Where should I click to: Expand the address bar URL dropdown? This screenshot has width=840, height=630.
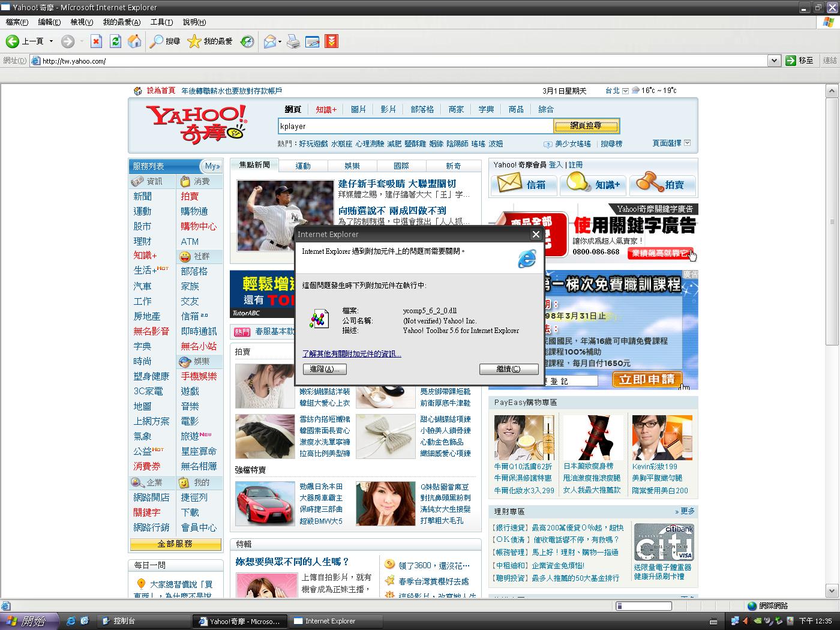pyautogui.click(x=774, y=61)
